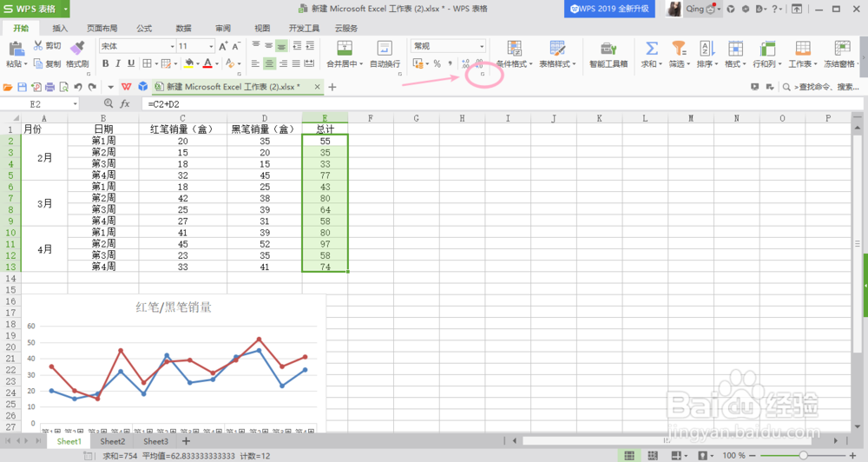The height and width of the screenshot is (462, 868).
Task: Click the insert function fx button
Action: click(x=125, y=103)
